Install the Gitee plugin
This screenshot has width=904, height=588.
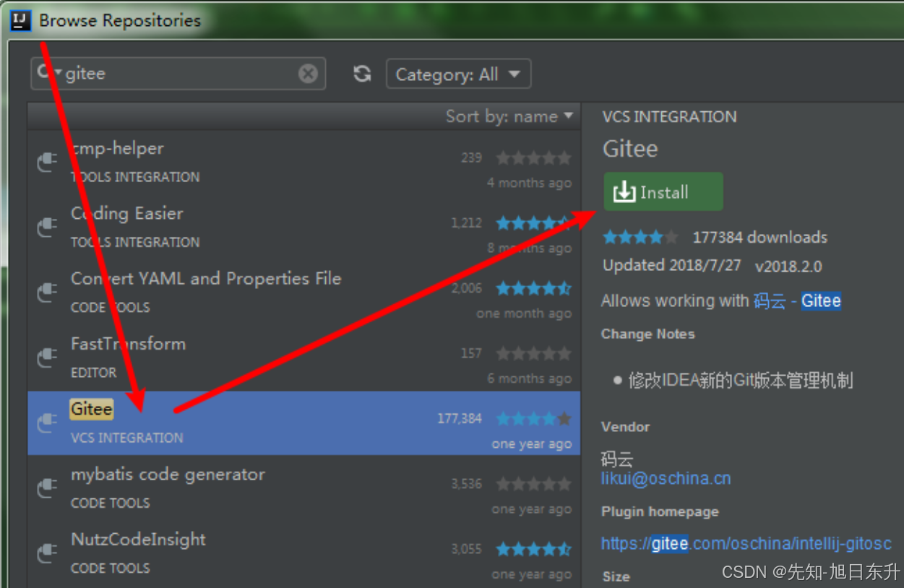coord(663,191)
